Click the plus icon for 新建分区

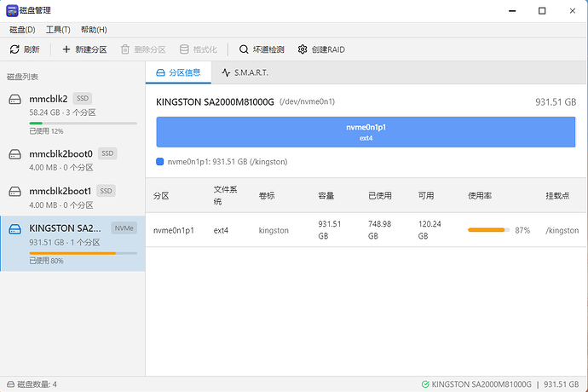(66, 49)
